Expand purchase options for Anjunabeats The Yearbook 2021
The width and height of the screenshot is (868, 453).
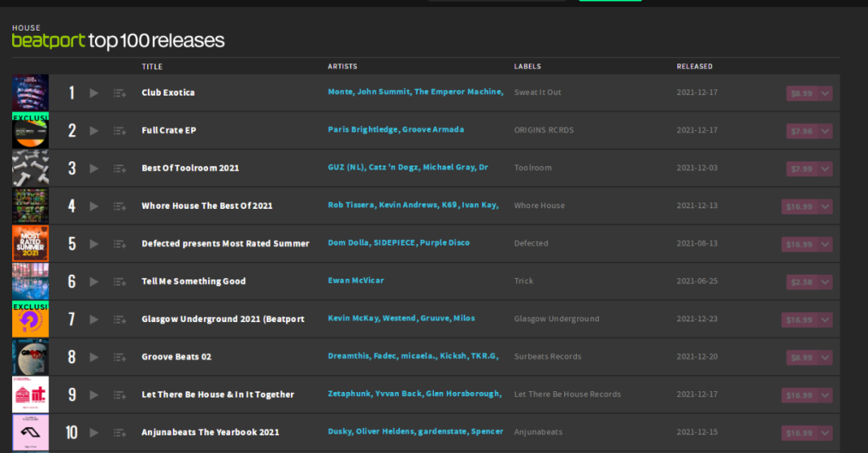click(825, 433)
